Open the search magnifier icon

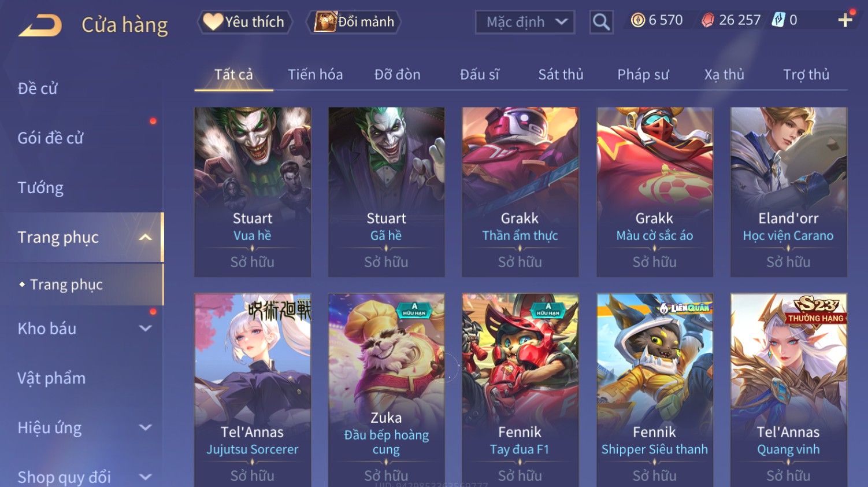point(601,22)
